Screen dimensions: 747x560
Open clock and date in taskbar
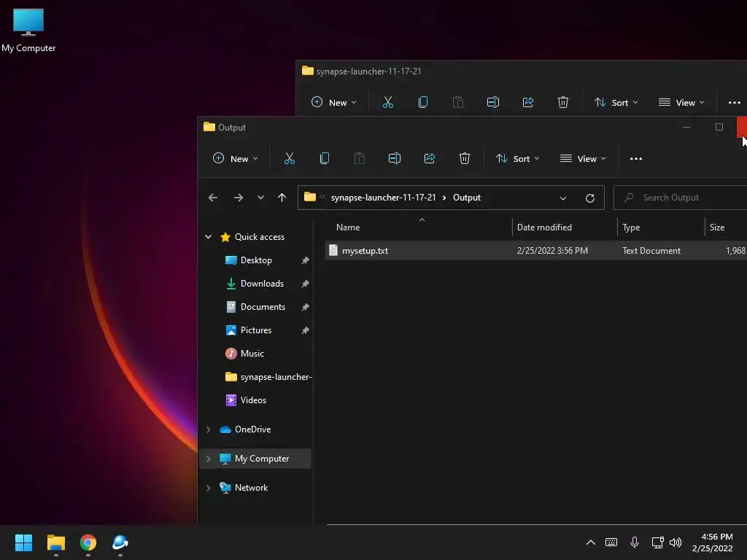712,542
